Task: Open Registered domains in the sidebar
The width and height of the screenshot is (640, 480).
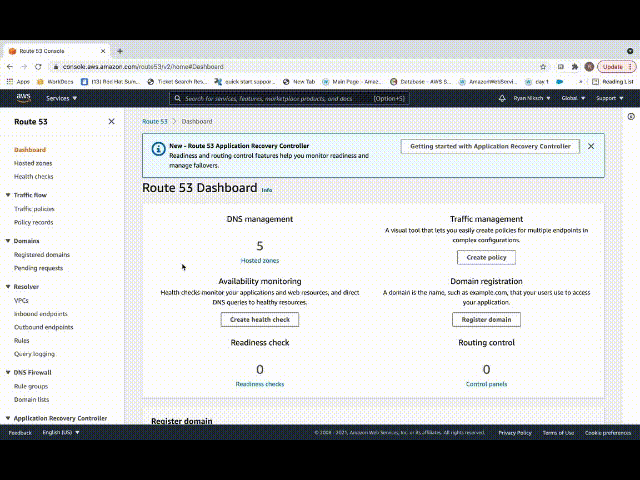Action: [x=42, y=255]
